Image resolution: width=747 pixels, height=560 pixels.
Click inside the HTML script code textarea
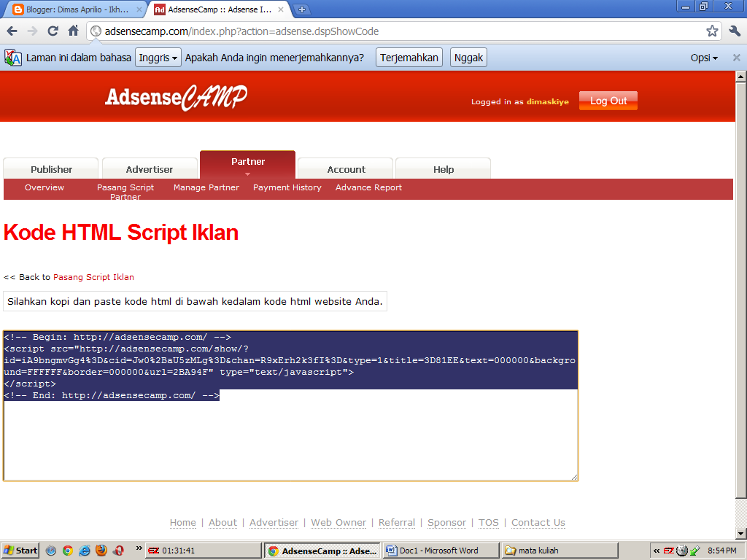(290, 405)
